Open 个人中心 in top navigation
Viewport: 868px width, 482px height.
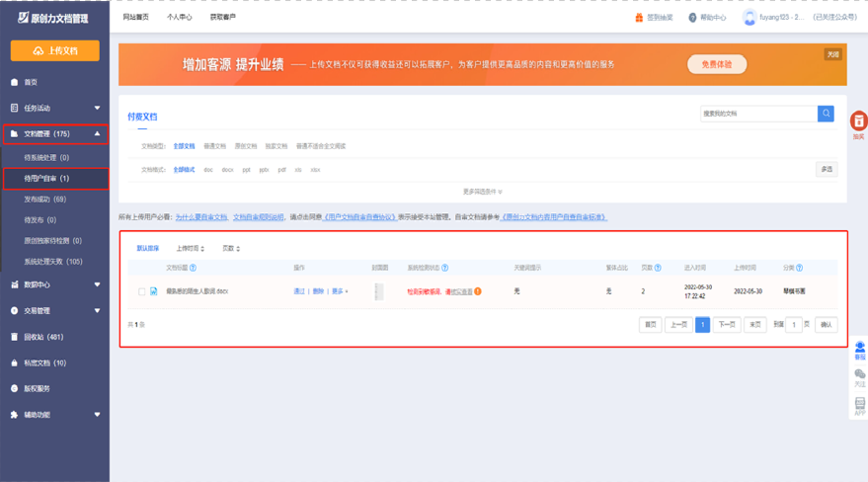coord(180,18)
